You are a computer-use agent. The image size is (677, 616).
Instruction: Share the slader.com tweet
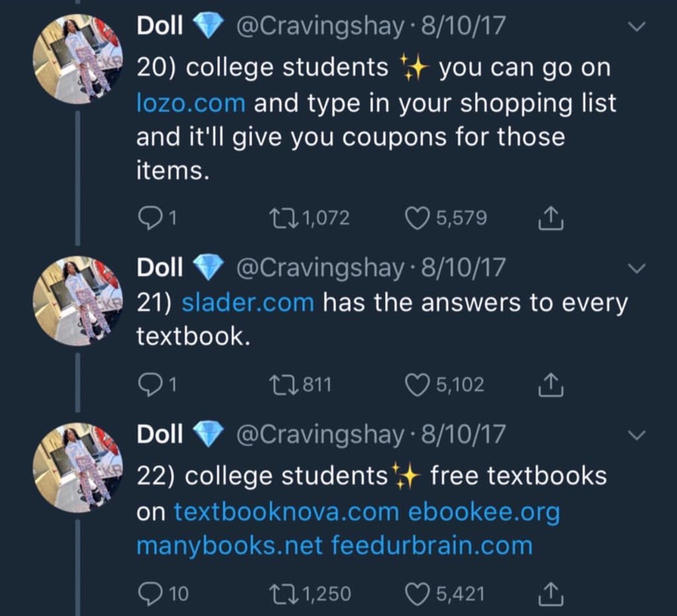click(x=551, y=385)
